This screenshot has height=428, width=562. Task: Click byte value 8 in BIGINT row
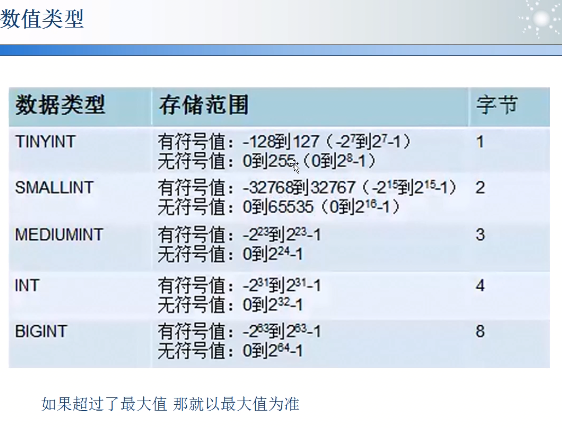click(x=480, y=331)
